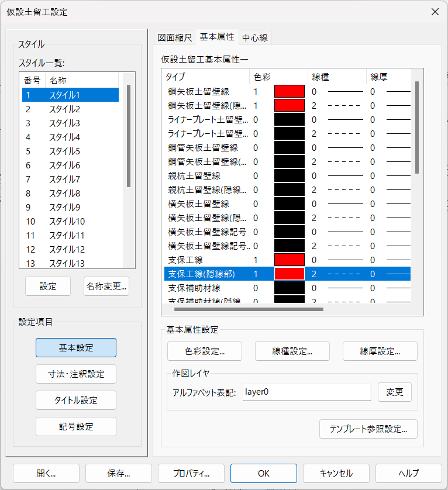This screenshot has height=490, width=448.
Task: Open the 中心線 tab
Action: [x=255, y=37]
